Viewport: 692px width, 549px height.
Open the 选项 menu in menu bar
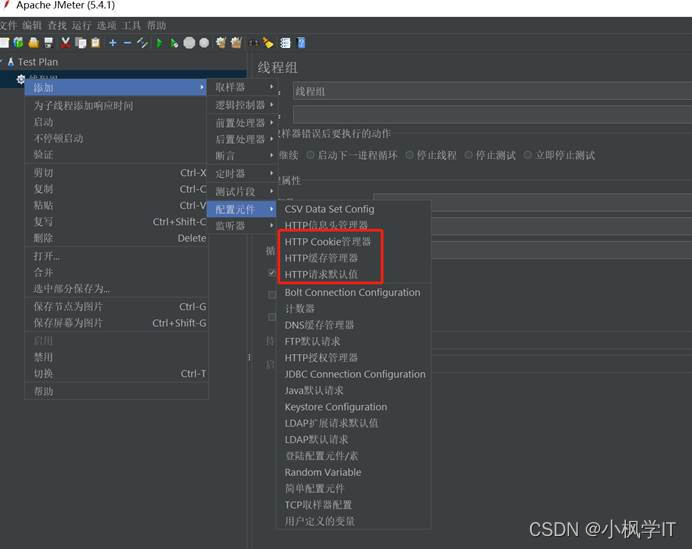point(106,26)
